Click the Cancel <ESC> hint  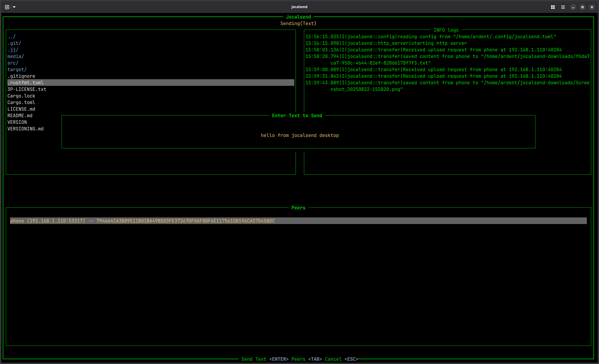coord(341,359)
